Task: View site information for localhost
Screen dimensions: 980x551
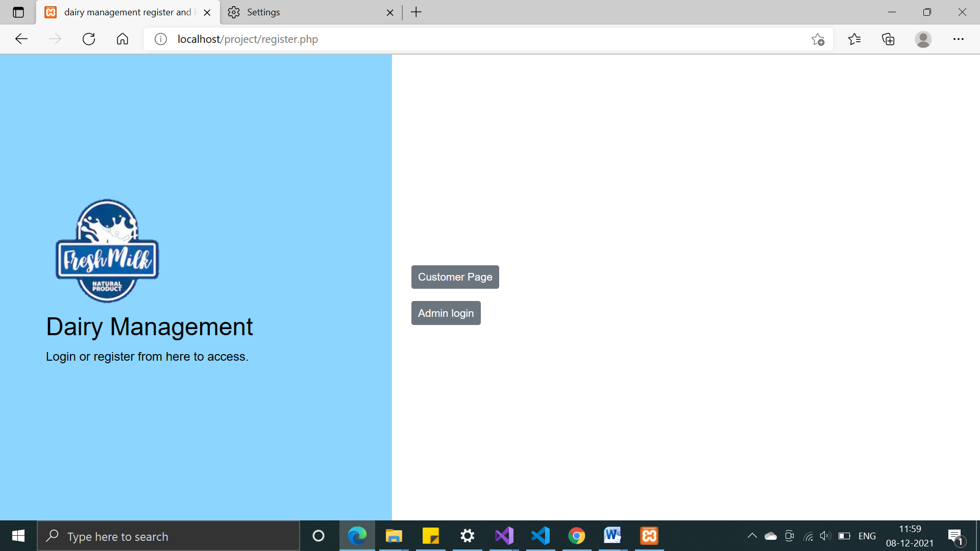Action: (x=160, y=39)
